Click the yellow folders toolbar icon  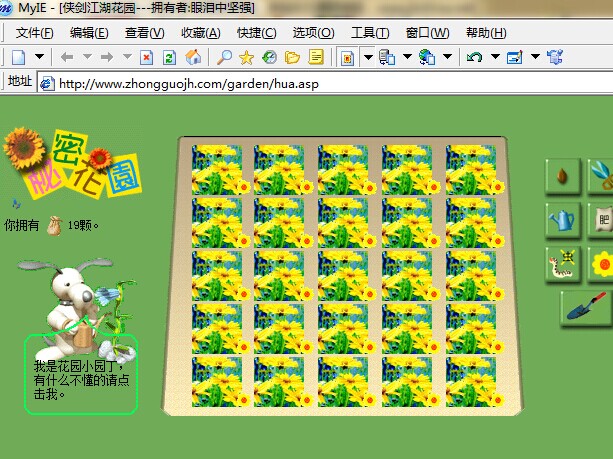[292, 58]
